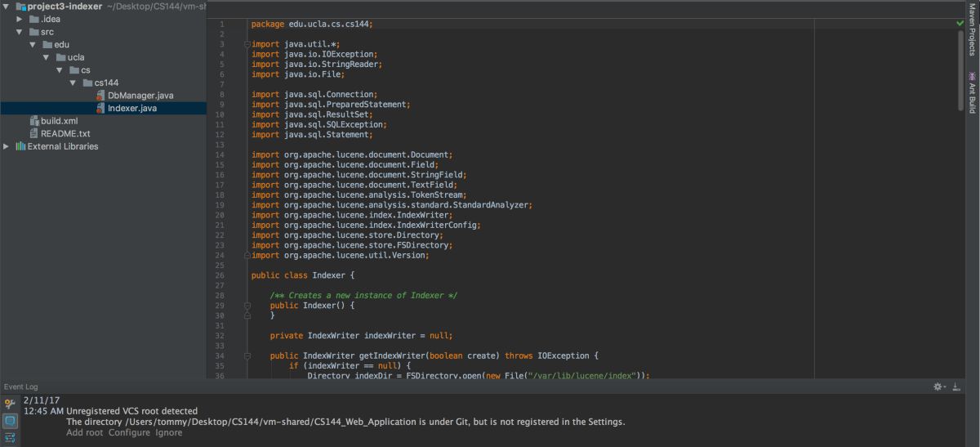
Task: Click the Ignore link in Event Log
Action: tap(169, 432)
